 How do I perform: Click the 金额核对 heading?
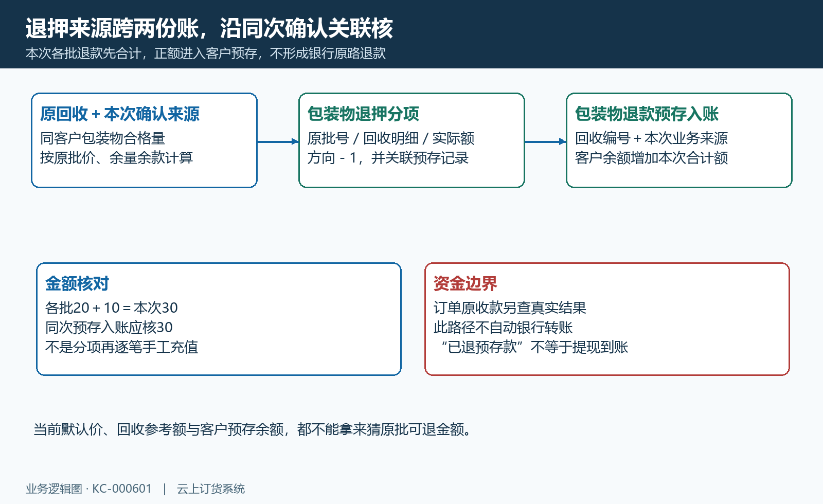coord(77,283)
